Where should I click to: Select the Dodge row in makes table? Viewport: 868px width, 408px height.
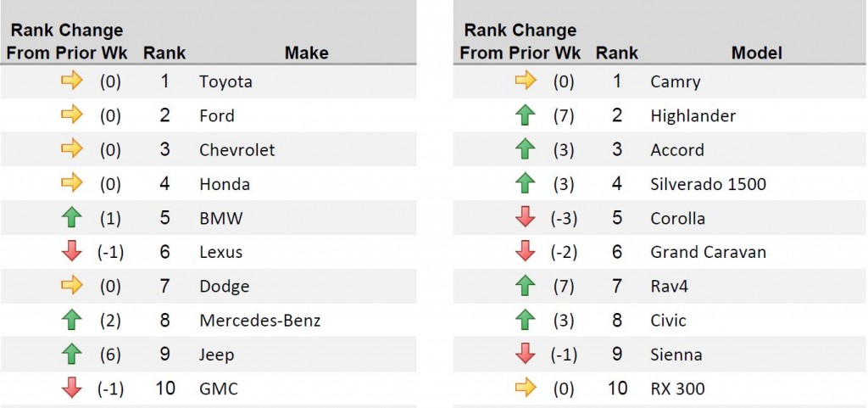click(x=209, y=286)
